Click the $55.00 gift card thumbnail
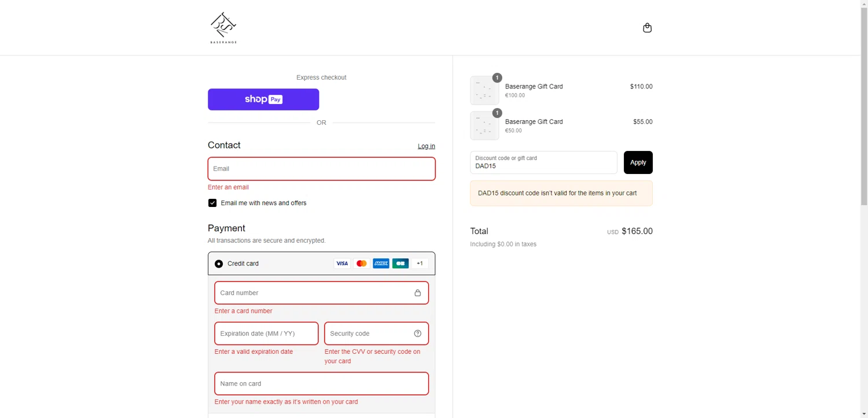This screenshot has width=868, height=418. pyautogui.click(x=484, y=125)
